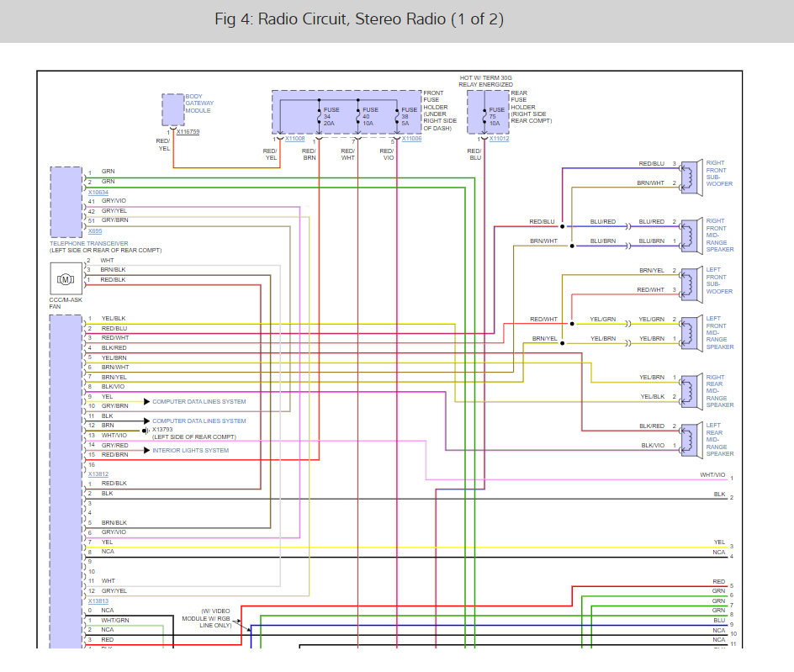Click the Fuse 40 10A symbol

358,116
